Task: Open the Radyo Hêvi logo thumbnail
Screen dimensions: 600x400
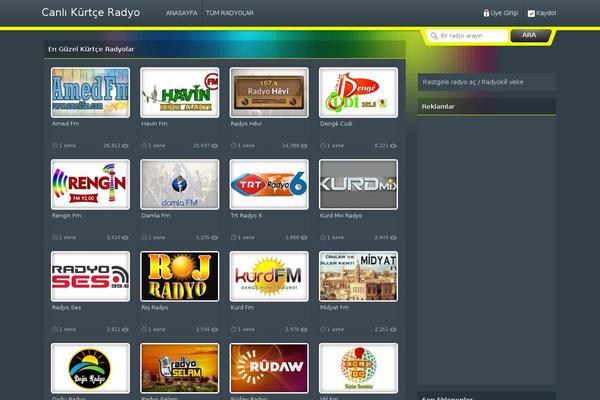Action: (x=269, y=93)
